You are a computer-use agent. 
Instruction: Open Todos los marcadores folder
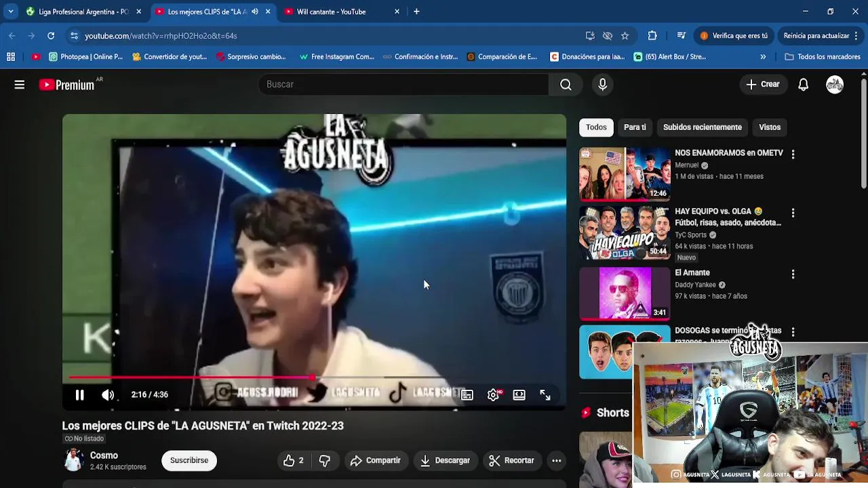pyautogui.click(x=823, y=57)
